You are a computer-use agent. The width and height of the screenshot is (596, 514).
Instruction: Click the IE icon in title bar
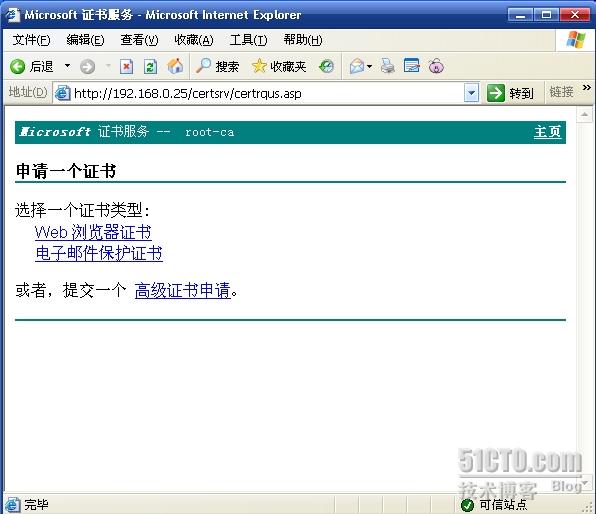click(12, 15)
